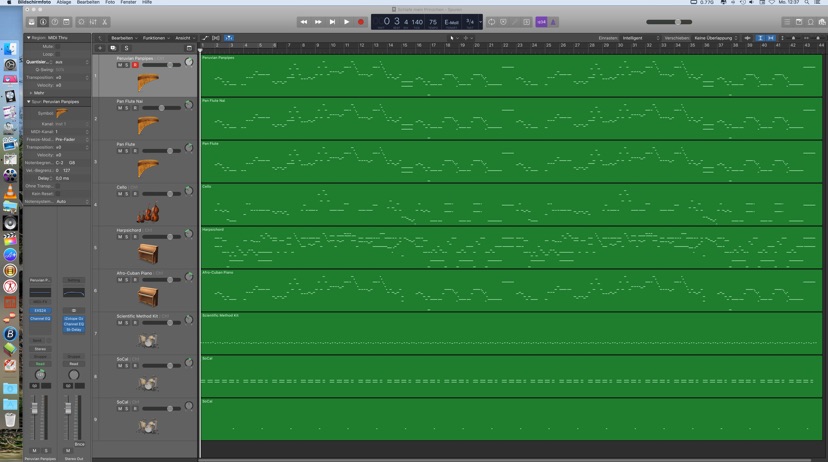The image size is (828, 462).
Task: Toggle the Flex view button
Action: tap(216, 38)
